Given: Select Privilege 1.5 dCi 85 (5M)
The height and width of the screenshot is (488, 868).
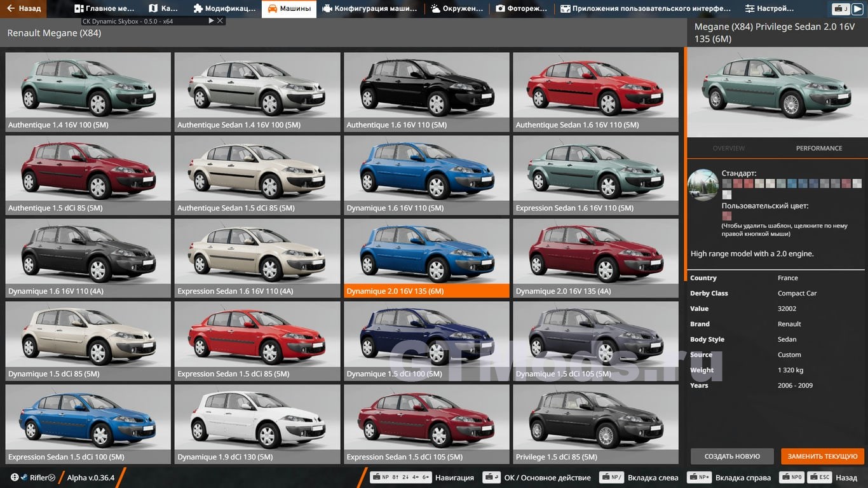Looking at the screenshot, I should coord(596,424).
